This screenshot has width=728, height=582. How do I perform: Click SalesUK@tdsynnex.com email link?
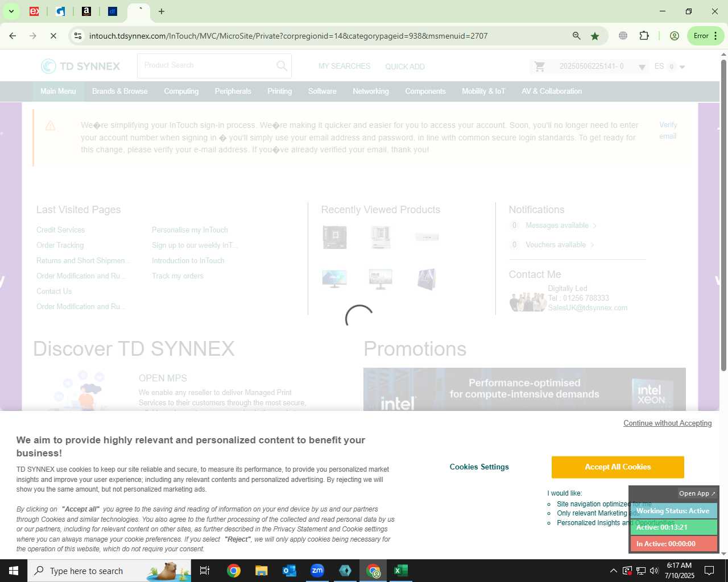[x=588, y=308]
